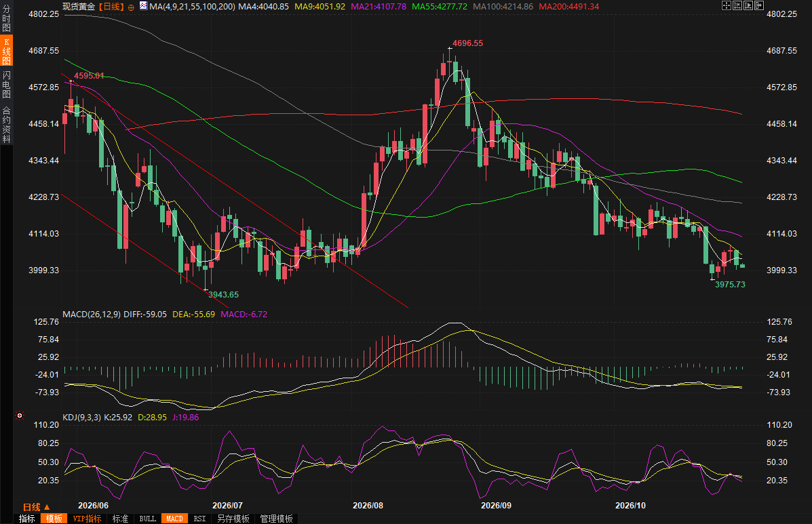
Task: Click the MA9:4051.92 value label
Action: pyautogui.click(x=320, y=7)
